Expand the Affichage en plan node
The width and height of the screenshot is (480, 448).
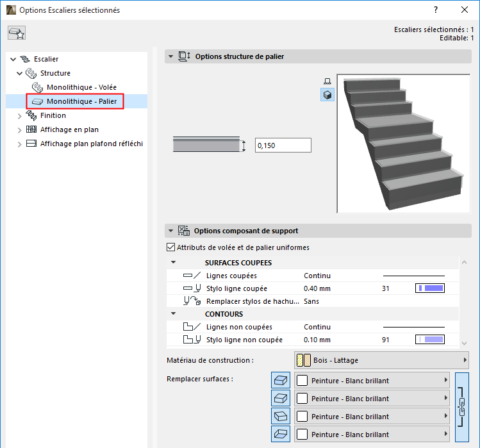[20, 130]
